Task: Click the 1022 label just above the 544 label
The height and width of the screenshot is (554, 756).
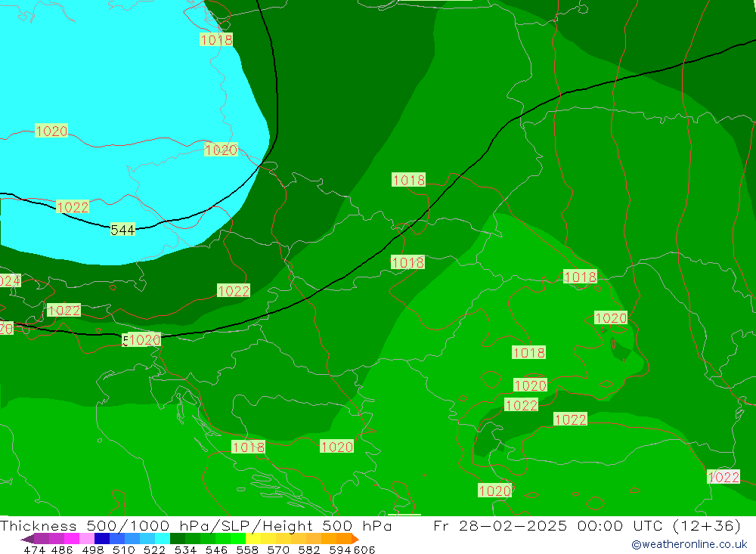Action: point(73,207)
